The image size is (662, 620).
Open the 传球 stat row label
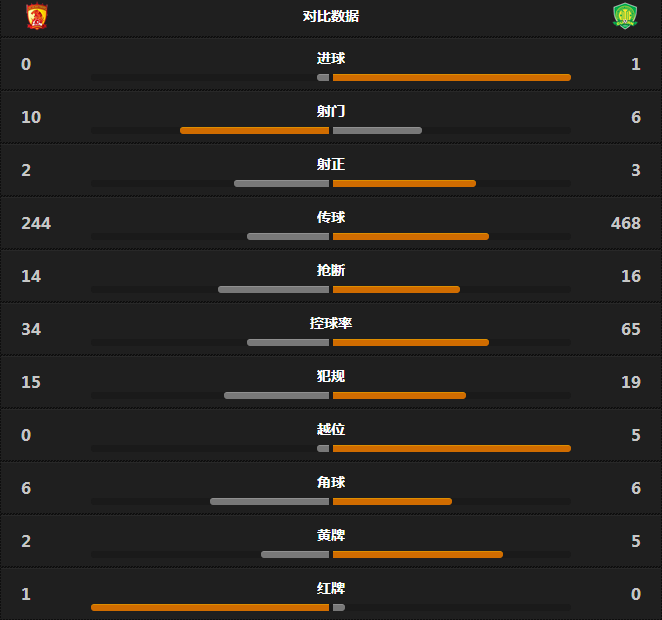click(x=331, y=217)
